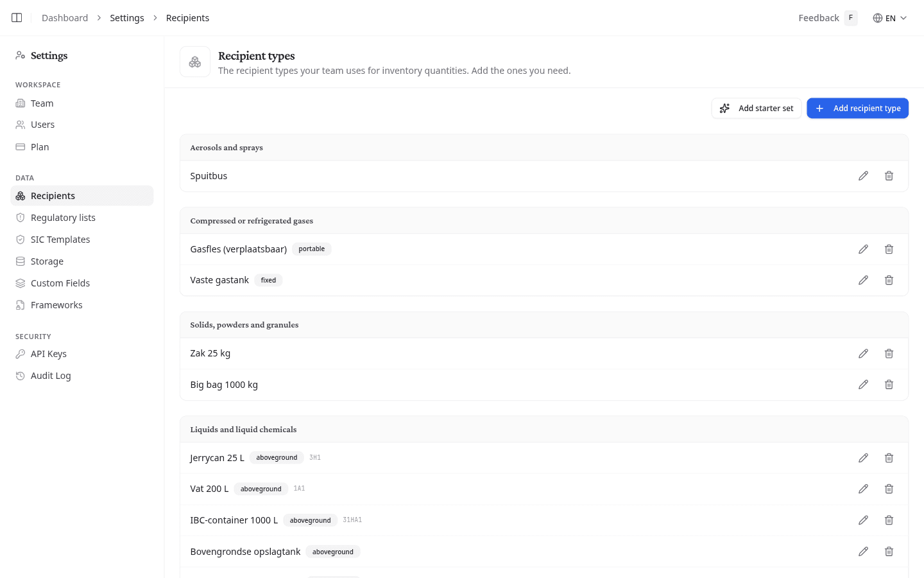The height and width of the screenshot is (578, 924).
Task: Open the Feedback button
Action: (x=827, y=18)
